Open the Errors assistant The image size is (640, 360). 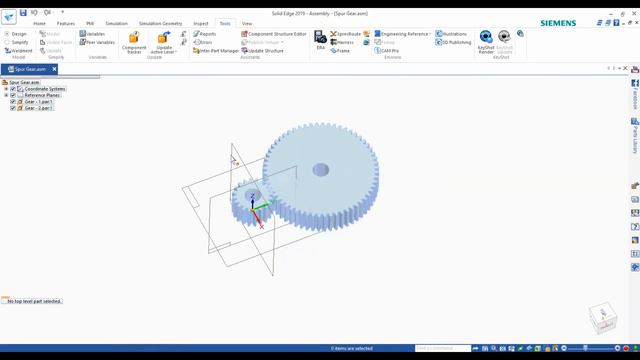click(x=202, y=42)
